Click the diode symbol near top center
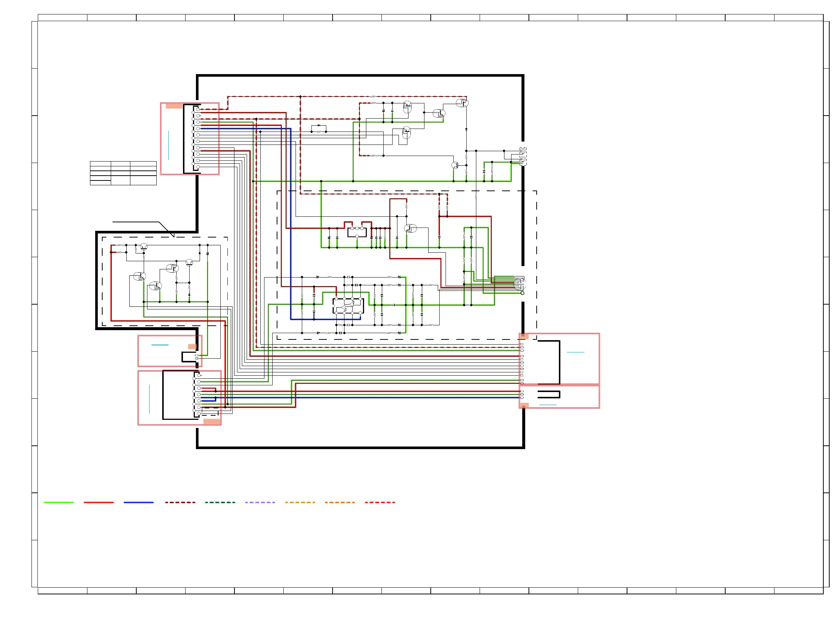 coord(319,125)
